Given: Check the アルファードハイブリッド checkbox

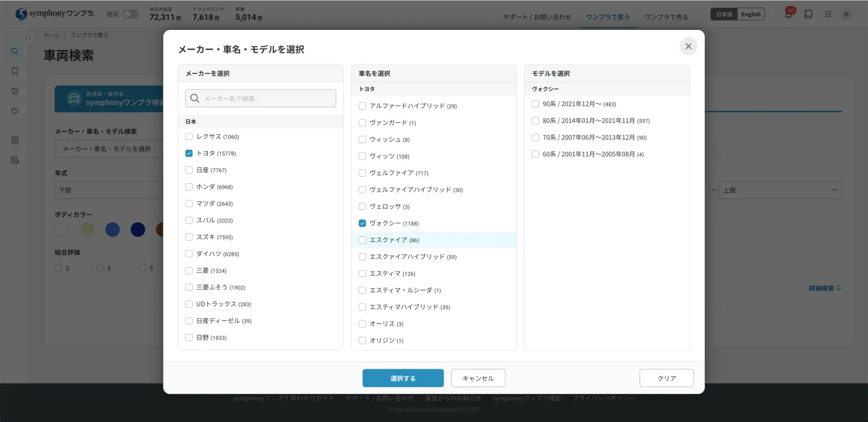Looking at the screenshot, I should 362,106.
